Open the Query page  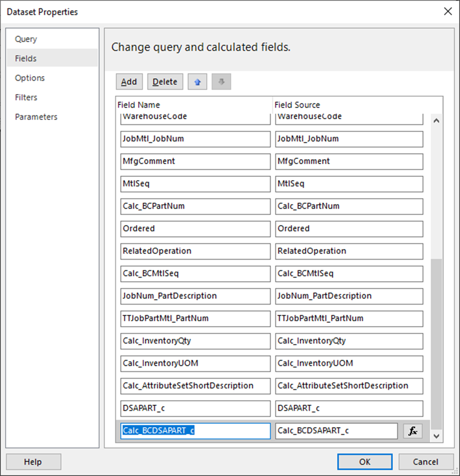[26, 39]
